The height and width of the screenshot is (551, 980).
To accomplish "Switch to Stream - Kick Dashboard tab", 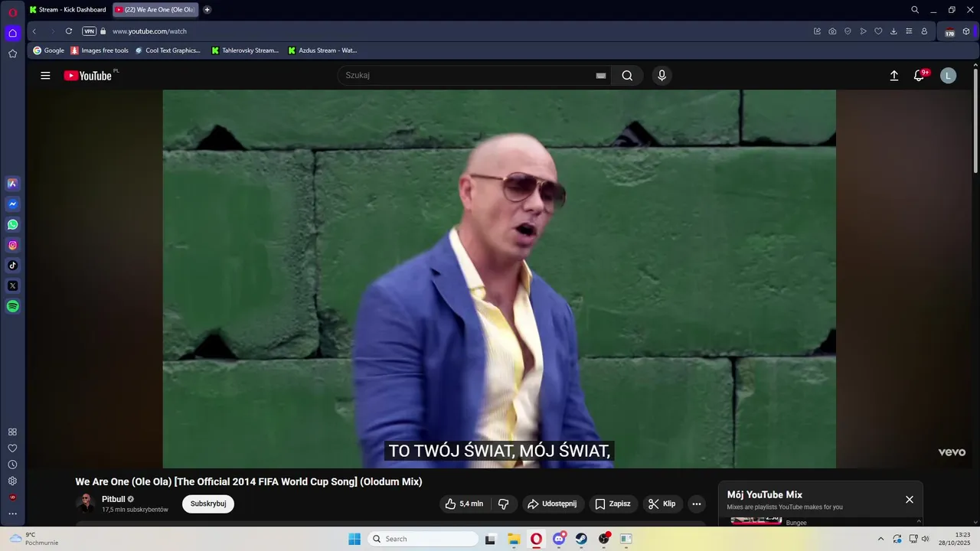I will coord(67,10).
